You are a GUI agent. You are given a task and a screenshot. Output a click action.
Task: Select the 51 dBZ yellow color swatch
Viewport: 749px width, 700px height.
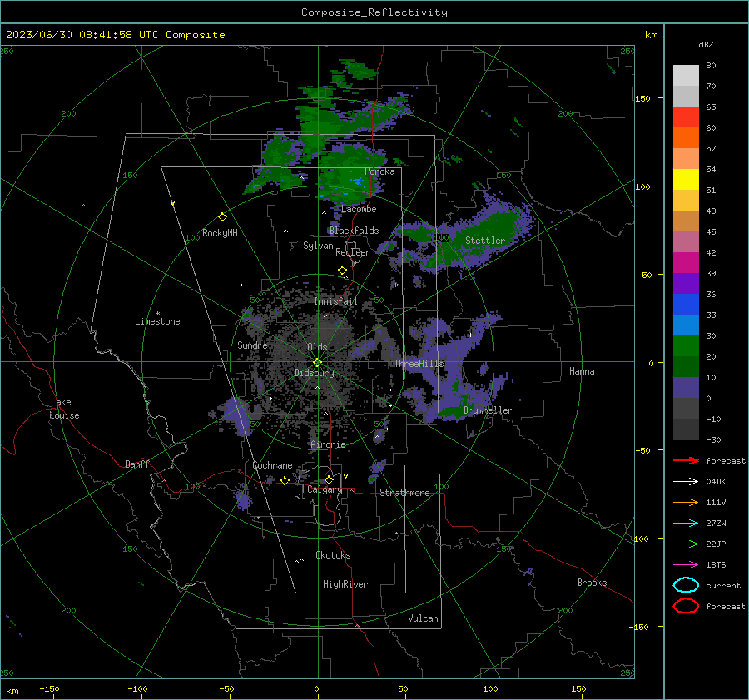[x=686, y=179]
